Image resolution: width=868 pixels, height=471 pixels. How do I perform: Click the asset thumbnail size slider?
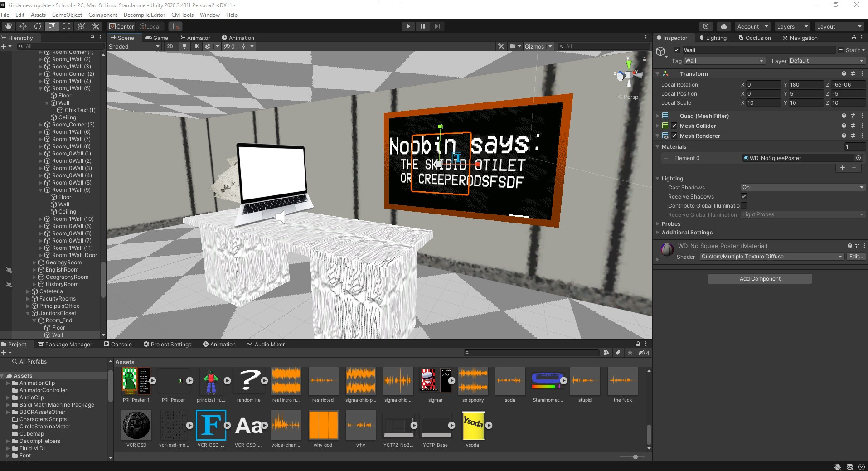pos(635,457)
